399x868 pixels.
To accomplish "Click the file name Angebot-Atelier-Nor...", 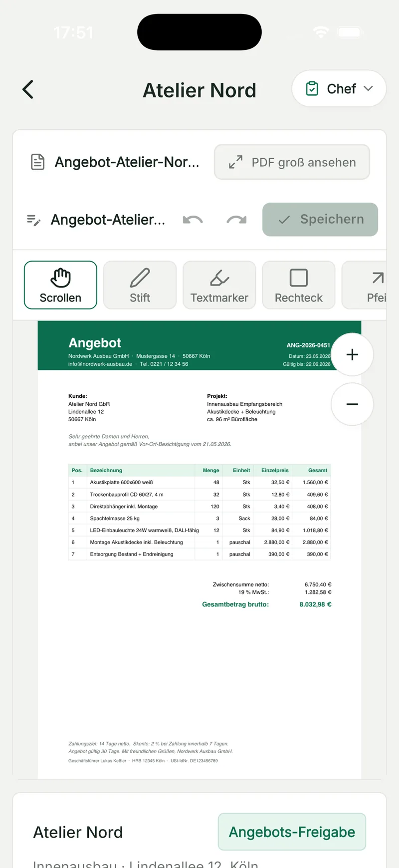I will 127,162.
